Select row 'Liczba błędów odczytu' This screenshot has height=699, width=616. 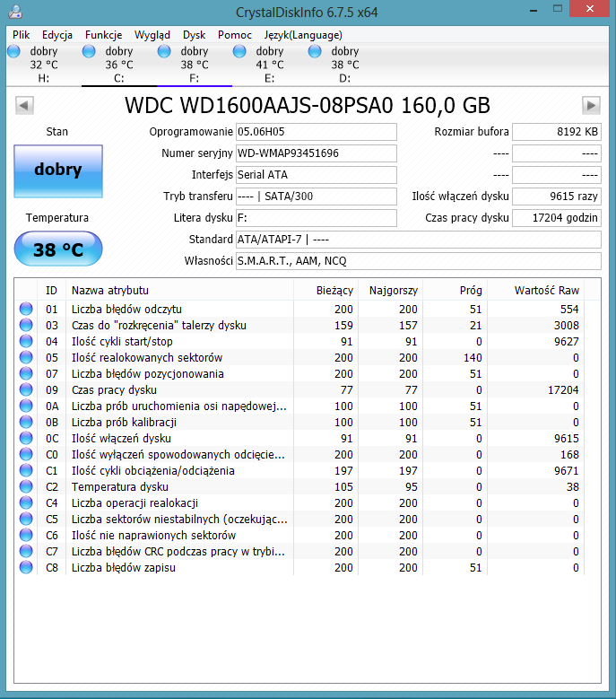click(299, 309)
